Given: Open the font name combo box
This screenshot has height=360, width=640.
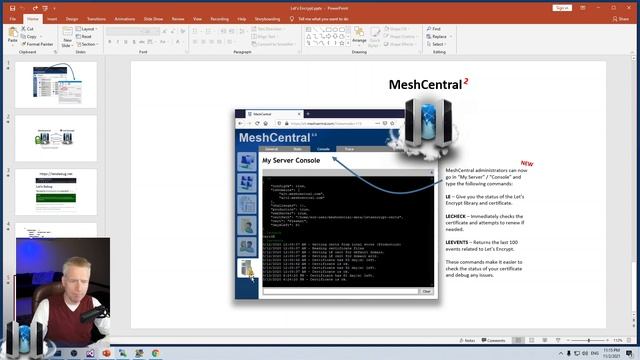Looking at the screenshot, I should pyautogui.click(x=124, y=31).
